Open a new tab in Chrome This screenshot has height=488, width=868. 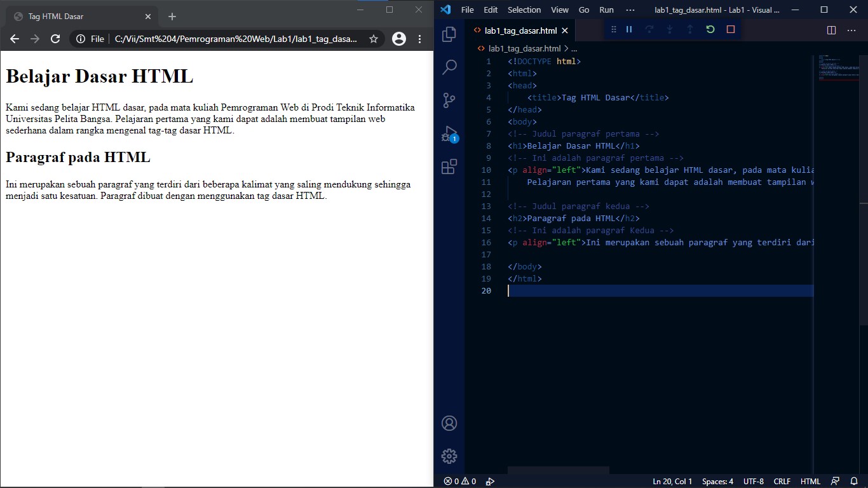pos(172,16)
